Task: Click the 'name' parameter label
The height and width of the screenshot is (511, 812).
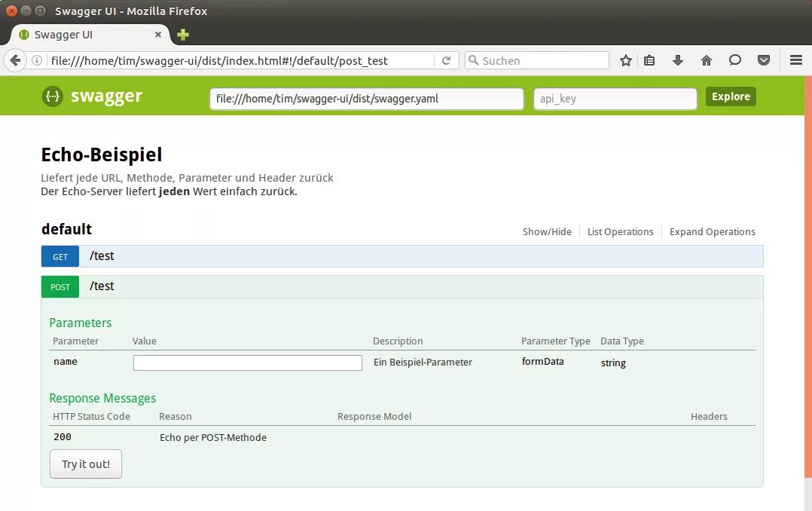Action: pyautogui.click(x=66, y=361)
